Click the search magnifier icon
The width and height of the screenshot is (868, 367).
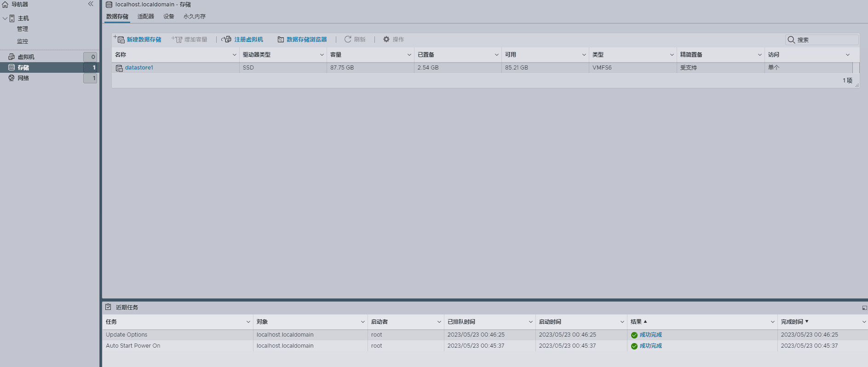point(791,40)
